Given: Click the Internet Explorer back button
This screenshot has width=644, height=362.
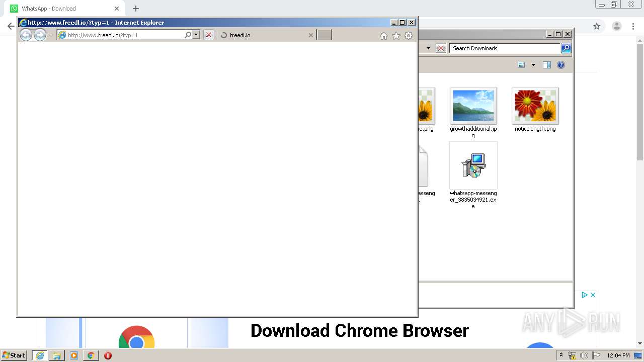Looking at the screenshot, I should coord(26,35).
